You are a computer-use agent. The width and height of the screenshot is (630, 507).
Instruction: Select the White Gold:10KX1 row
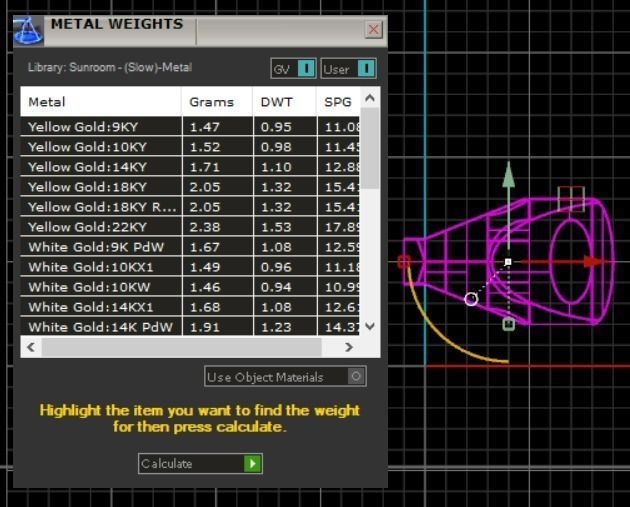point(190,268)
